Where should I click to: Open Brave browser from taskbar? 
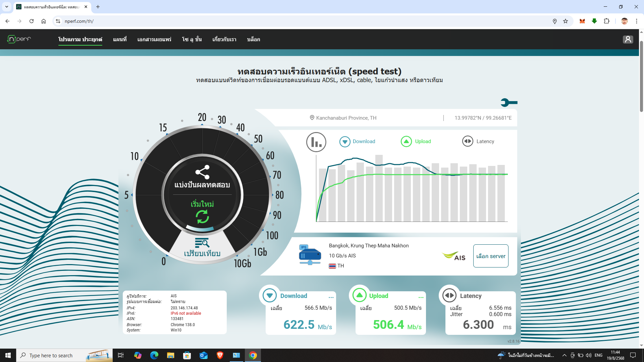point(220,355)
